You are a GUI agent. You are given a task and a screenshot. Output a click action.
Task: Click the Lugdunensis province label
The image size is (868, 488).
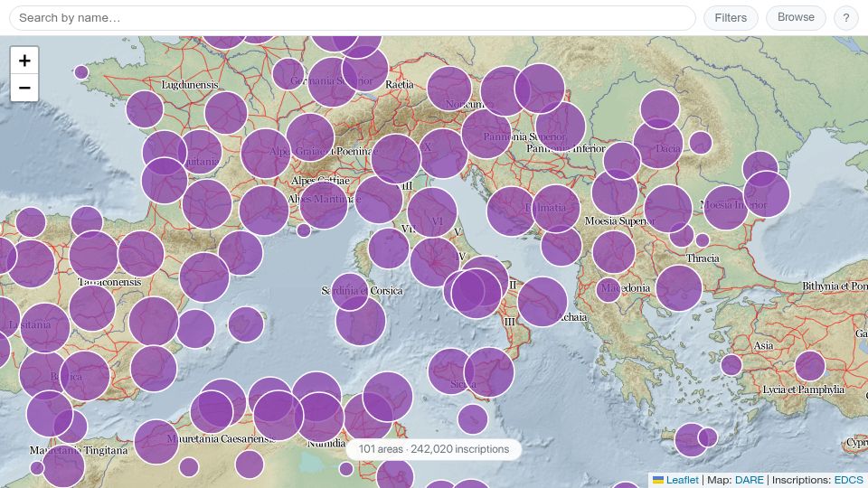tap(190, 85)
